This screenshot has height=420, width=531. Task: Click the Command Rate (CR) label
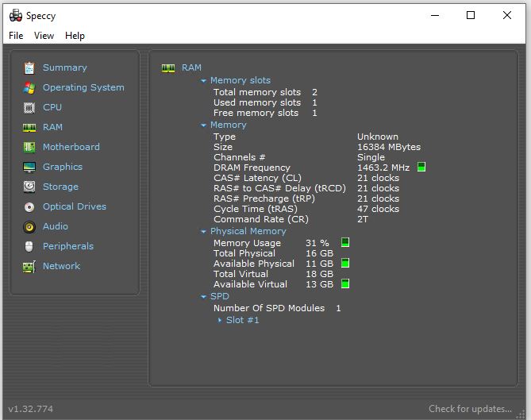point(261,219)
